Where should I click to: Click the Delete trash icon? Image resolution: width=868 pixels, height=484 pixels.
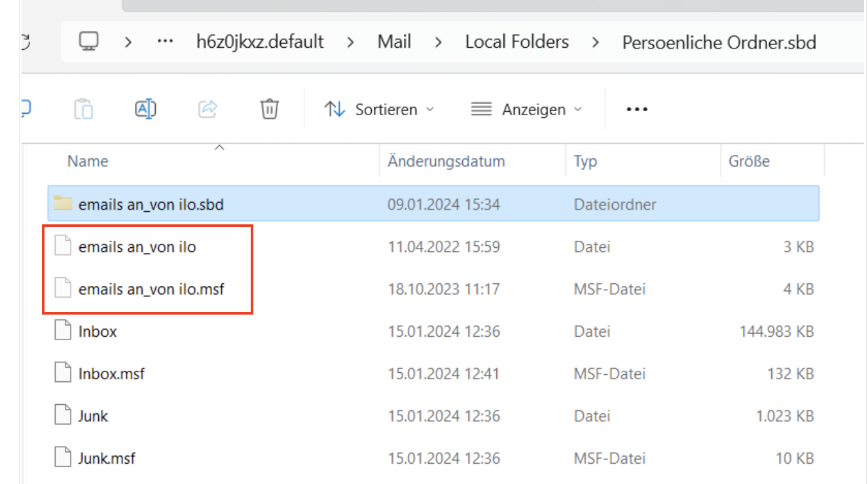(x=270, y=109)
